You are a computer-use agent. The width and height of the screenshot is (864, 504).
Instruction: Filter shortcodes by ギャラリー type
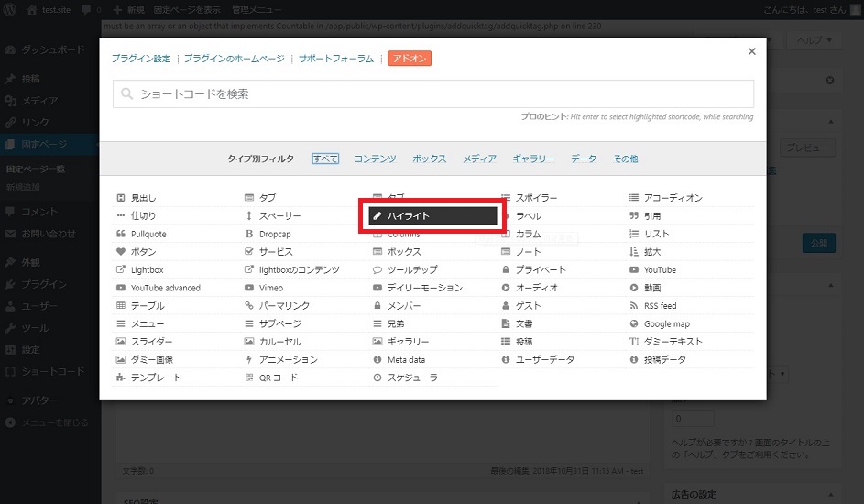(x=533, y=159)
